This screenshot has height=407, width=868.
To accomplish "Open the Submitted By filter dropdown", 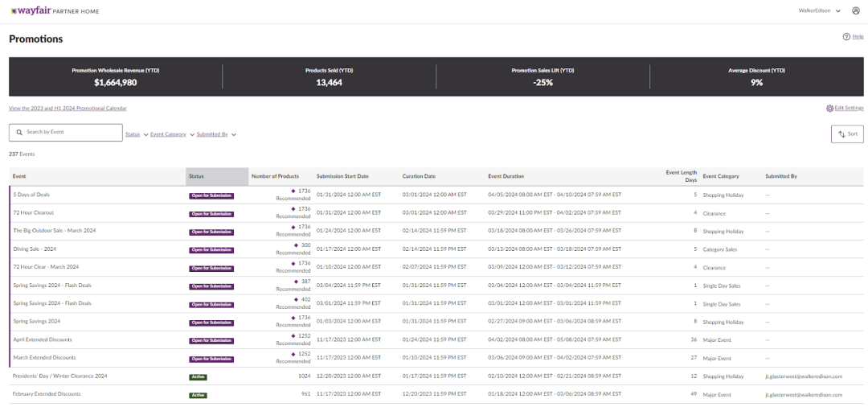I will (215, 134).
